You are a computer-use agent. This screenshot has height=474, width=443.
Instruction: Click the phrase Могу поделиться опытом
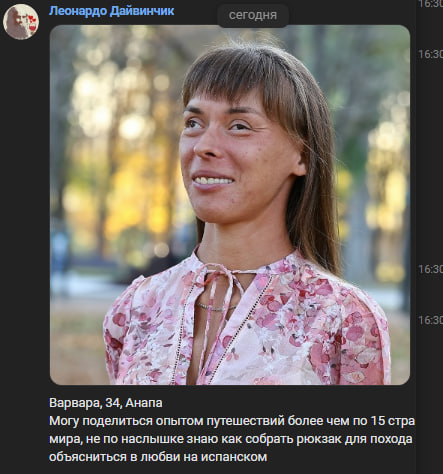click(x=126, y=421)
